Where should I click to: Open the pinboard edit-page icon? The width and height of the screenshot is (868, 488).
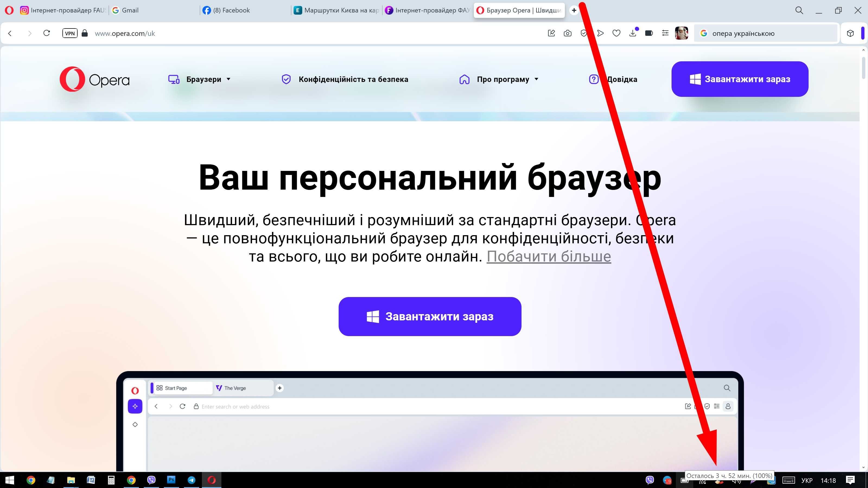tap(551, 33)
